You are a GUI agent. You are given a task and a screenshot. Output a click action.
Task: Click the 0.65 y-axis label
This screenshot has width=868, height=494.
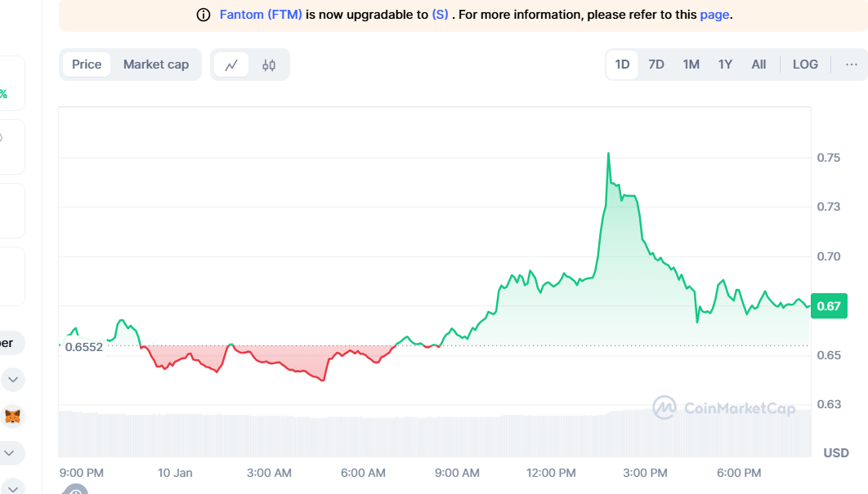(x=828, y=355)
